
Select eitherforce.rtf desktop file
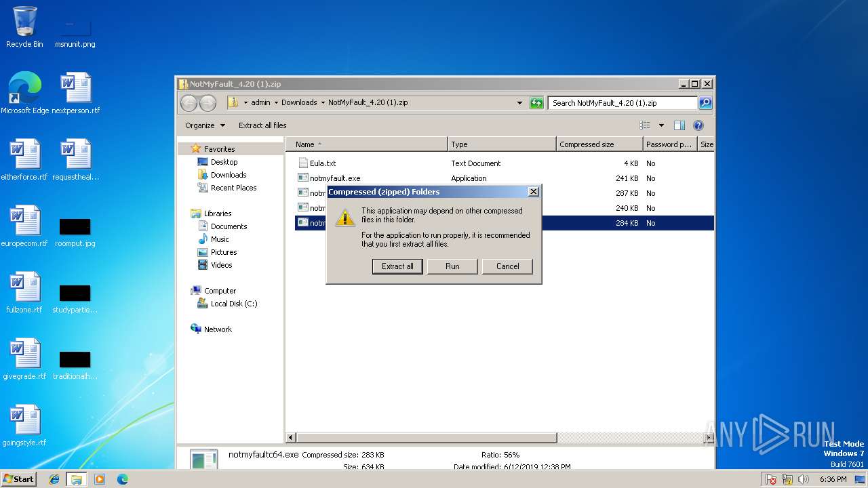[24, 160]
